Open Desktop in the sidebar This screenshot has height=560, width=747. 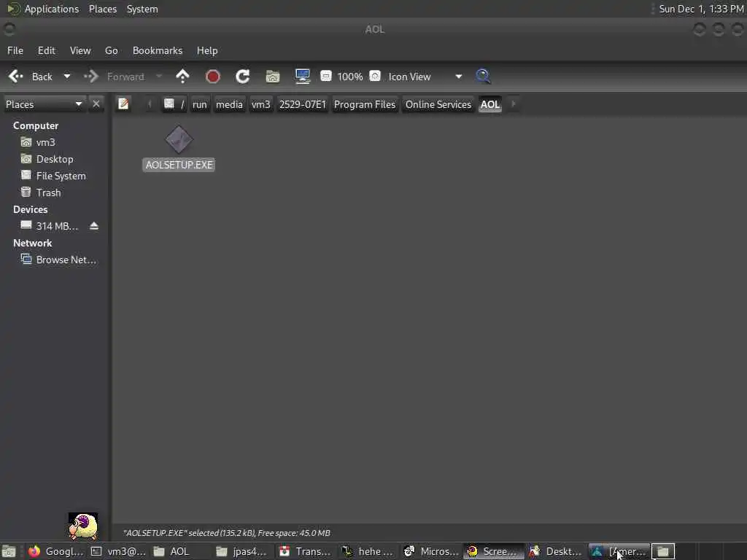click(x=55, y=159)
